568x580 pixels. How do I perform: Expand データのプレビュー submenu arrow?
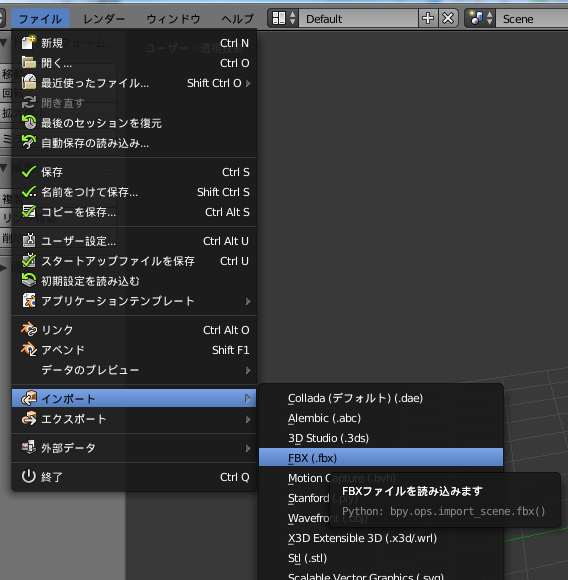click(x=248, y=370)
